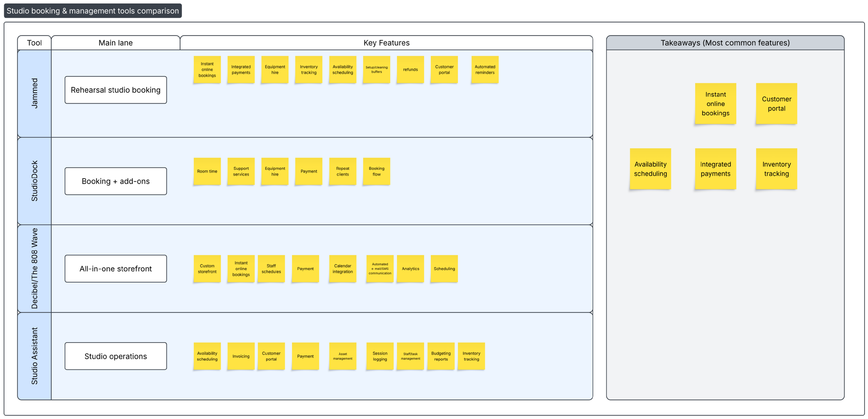Select "Payment" sticky in Decibel/The 808 Wave row
This screenshot has height=419, width=868.
306,269
